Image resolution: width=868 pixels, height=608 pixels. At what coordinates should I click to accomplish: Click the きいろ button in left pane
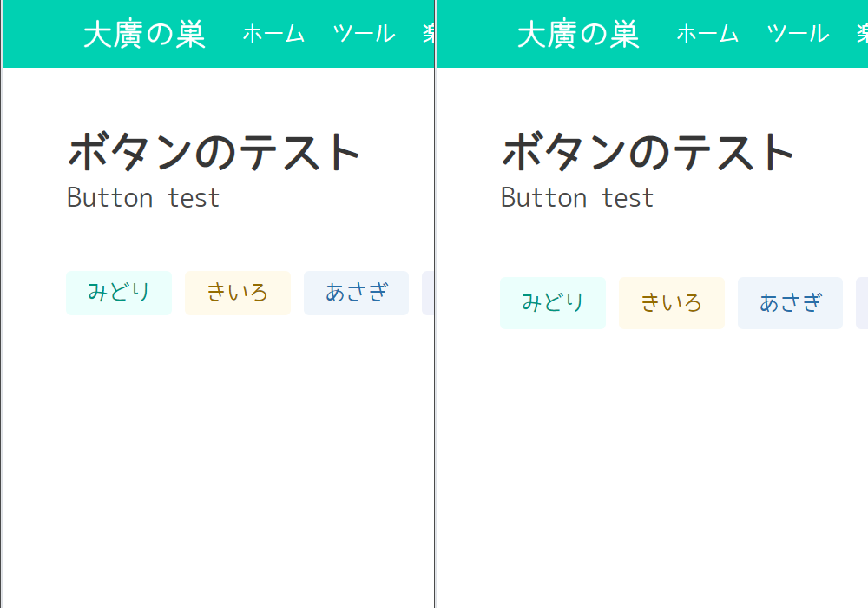tap(237, 293)
